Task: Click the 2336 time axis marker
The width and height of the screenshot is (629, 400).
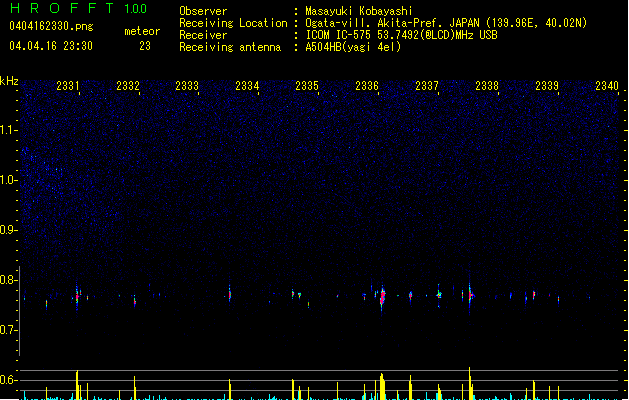Action: 367,86
